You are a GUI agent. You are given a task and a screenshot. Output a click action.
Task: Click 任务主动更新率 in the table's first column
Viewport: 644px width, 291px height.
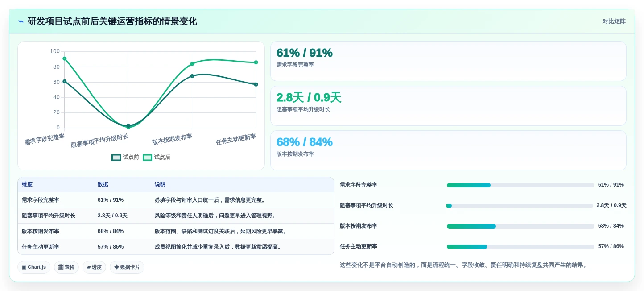(x=41, y=247)
